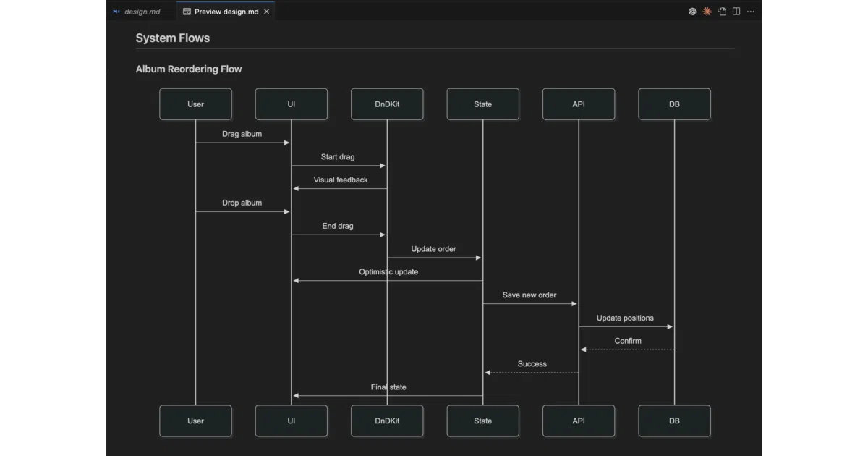Click the "End drag" message label

pos(338,226)
